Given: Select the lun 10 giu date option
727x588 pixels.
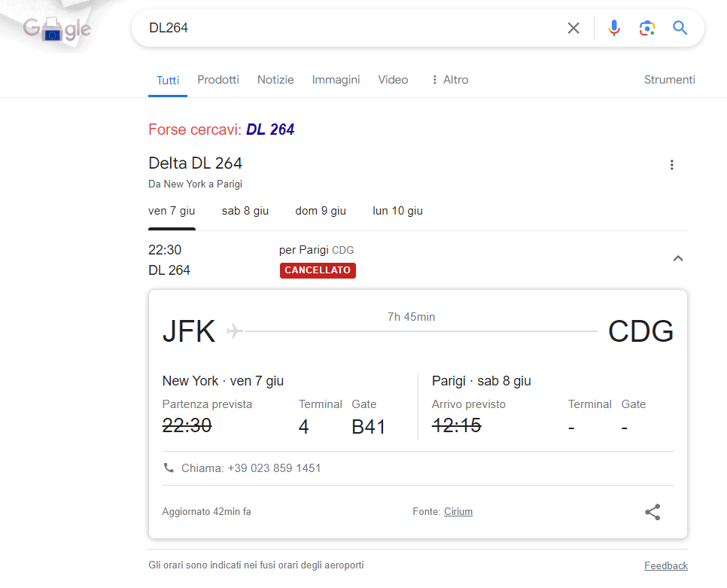Looking at the screenshot, I should [397, 211].
